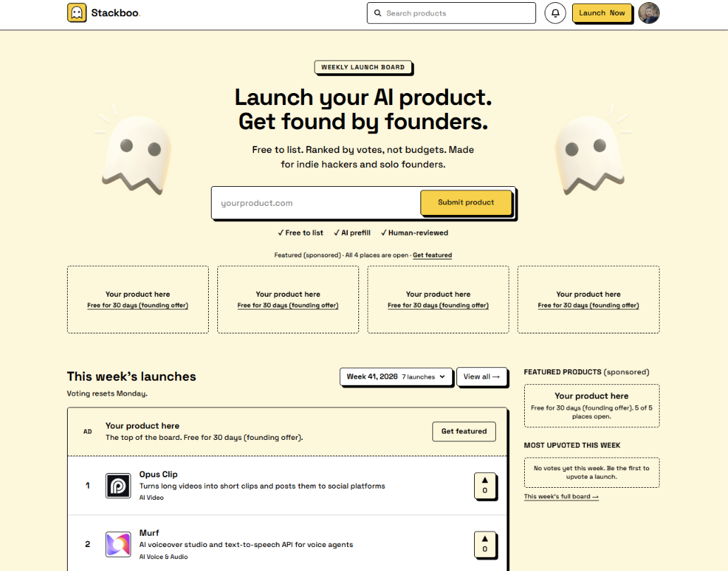Open the Murf listing title
This screenshot has height=571, width=728.
(149, 533)
